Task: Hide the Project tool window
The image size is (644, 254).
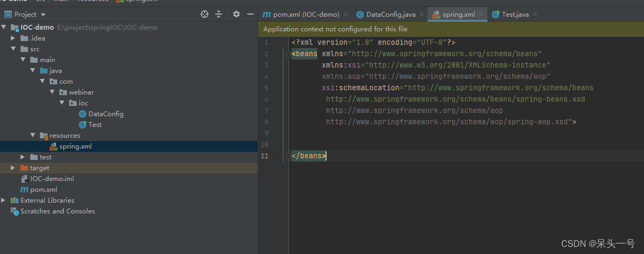Action: (250, 15)
